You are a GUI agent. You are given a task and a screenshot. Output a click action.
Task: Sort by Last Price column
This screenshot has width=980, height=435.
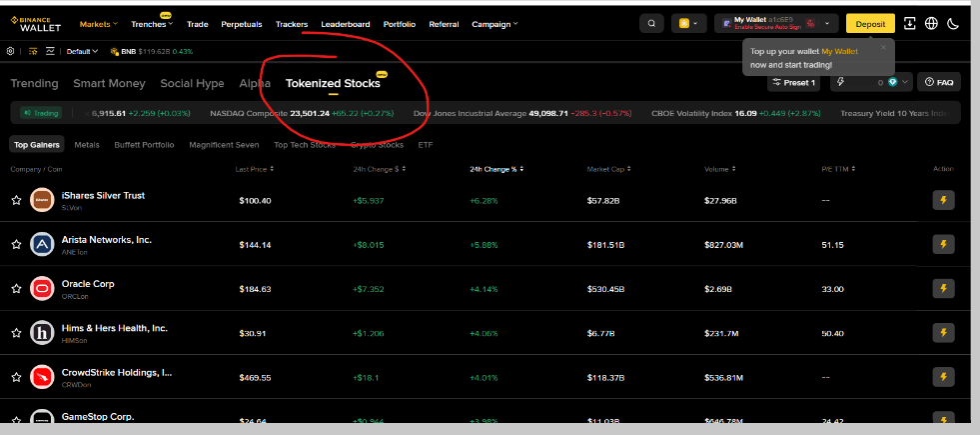coord(255,169)
